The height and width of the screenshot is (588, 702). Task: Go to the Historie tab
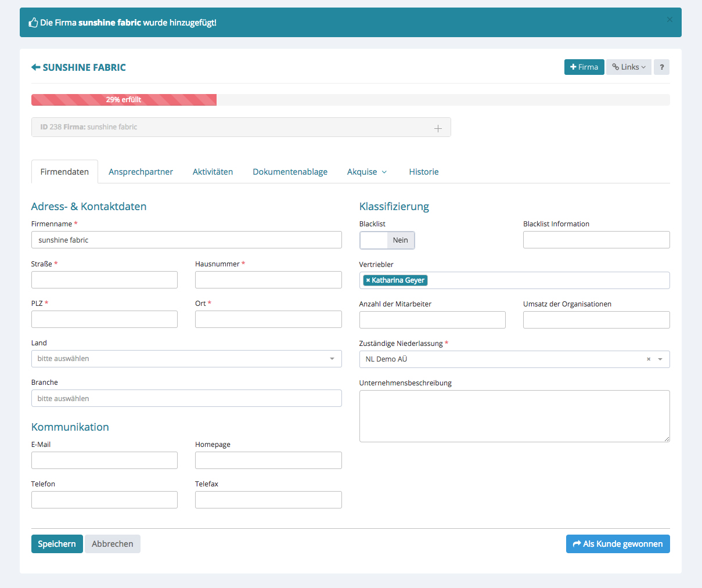click(423, 172)
